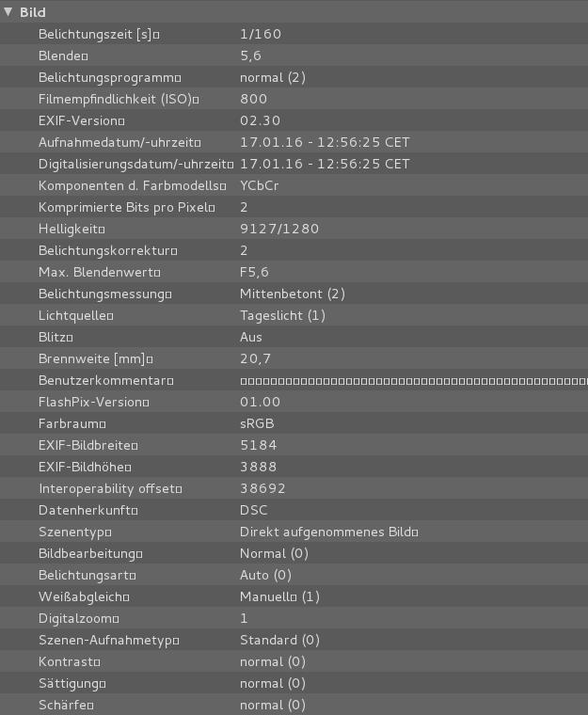Collapse the Bild section triangle
The width and height of the screenshot is (588, 715).
click(8, 12)
